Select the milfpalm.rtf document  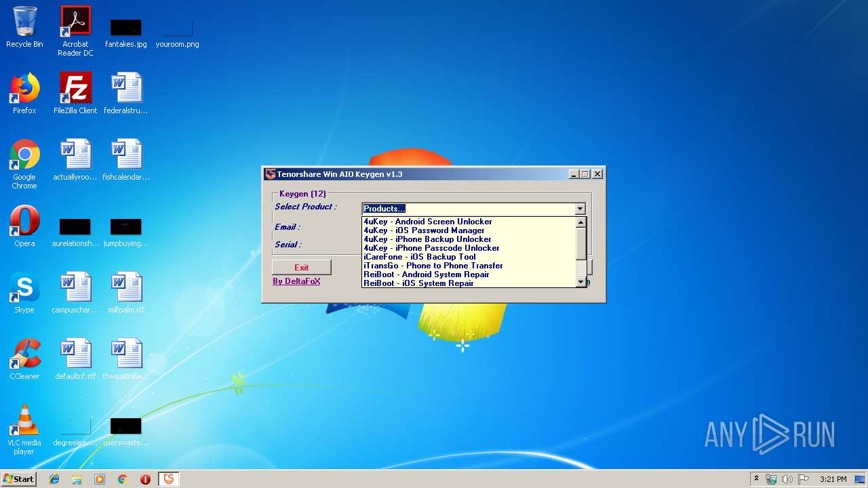[126, 293]
